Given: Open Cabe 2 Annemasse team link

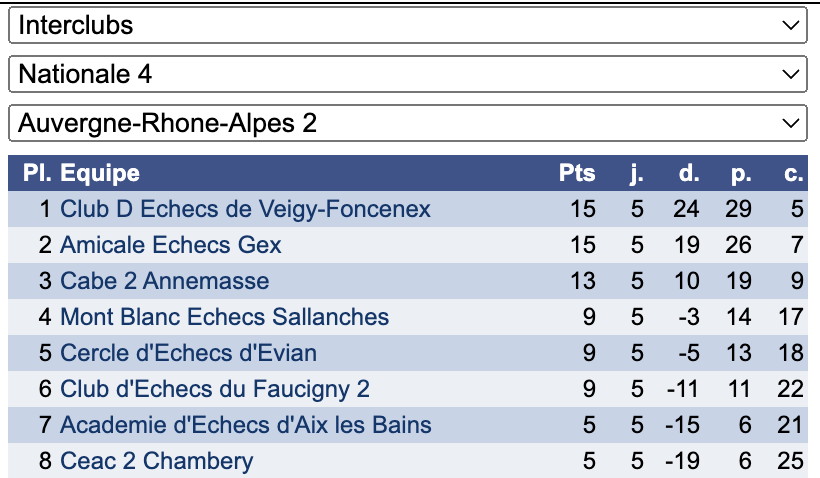Looking at the screenshot, I should click(165, 281).
